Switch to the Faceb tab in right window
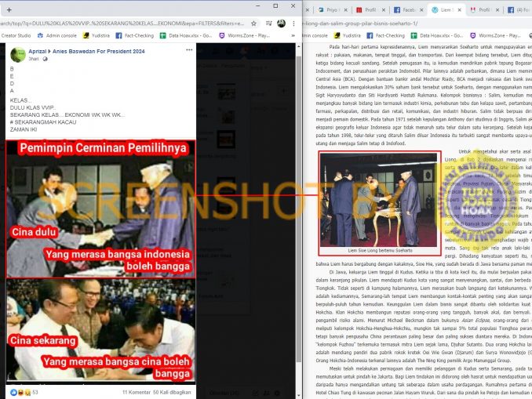Viewport: 532px width, 399px height. [405, 10]
